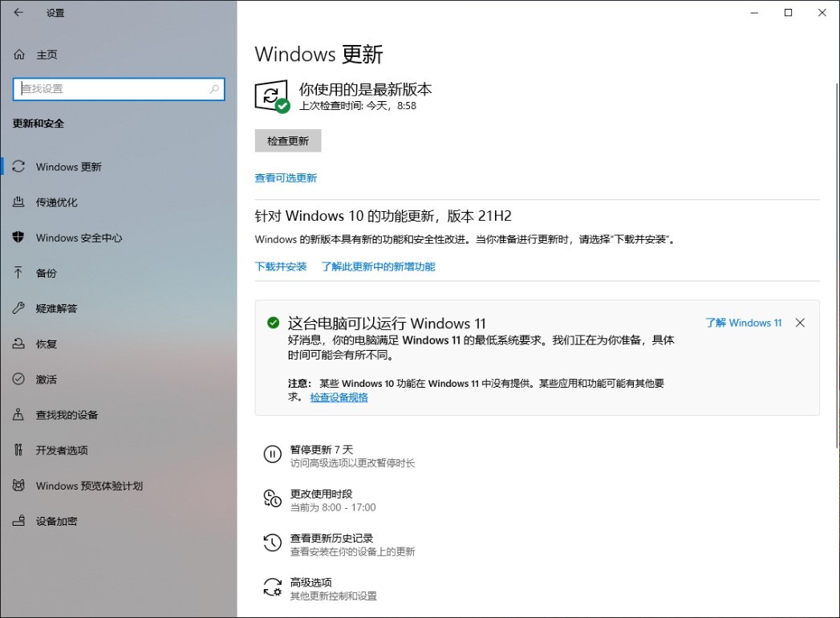This screenshot has width=840, height=618.
Task: Open the 了解 Windows 11 link
Action: coord(744,323)
